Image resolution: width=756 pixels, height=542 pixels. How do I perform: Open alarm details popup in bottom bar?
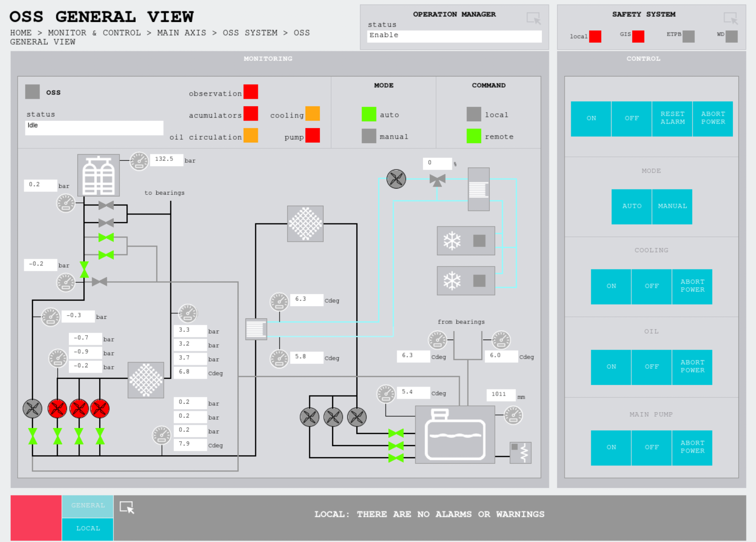(x=127, y=507)
